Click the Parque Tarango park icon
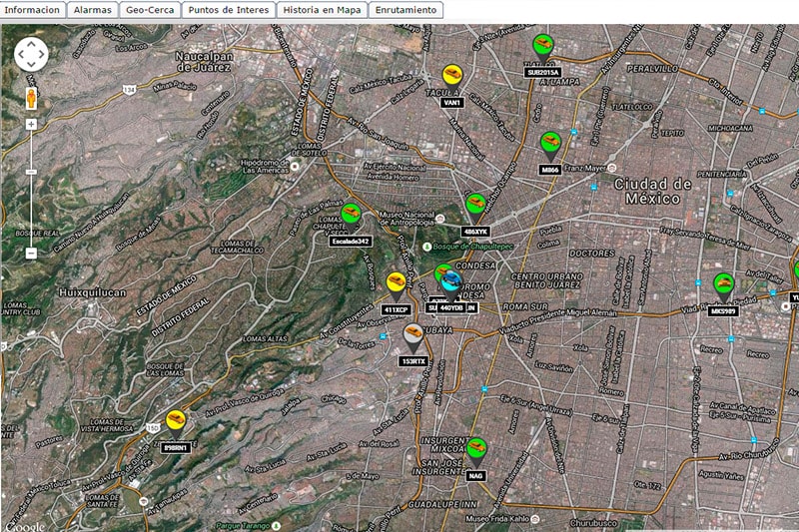 276,525
